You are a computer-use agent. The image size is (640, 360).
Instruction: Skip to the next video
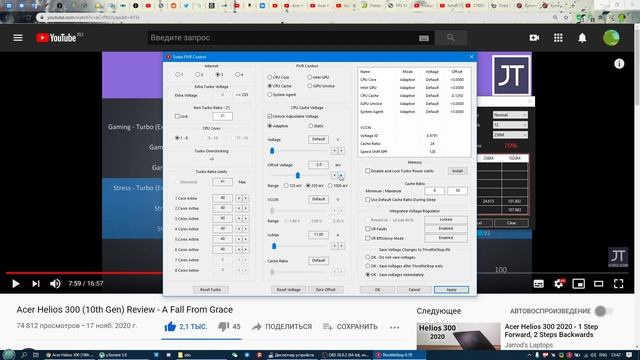point(36,283)
